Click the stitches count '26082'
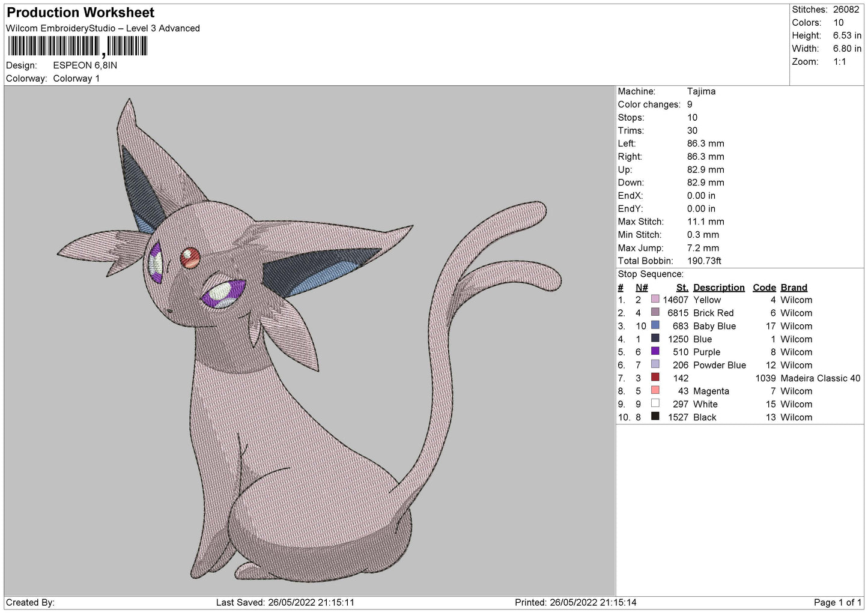This screenshot has width=868, height=613. coord(846,10)
